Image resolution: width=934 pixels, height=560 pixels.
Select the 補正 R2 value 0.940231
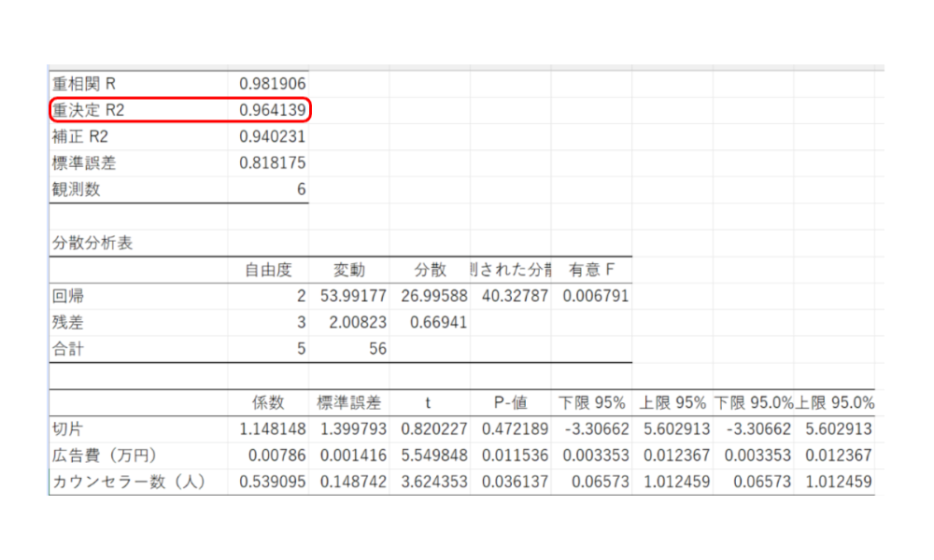[272, 136]
